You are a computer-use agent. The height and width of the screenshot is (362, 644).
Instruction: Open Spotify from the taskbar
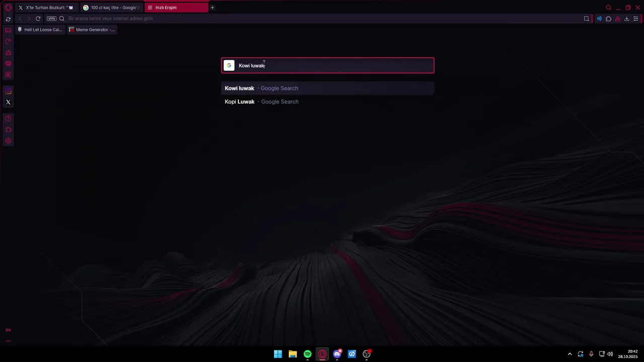307,354
